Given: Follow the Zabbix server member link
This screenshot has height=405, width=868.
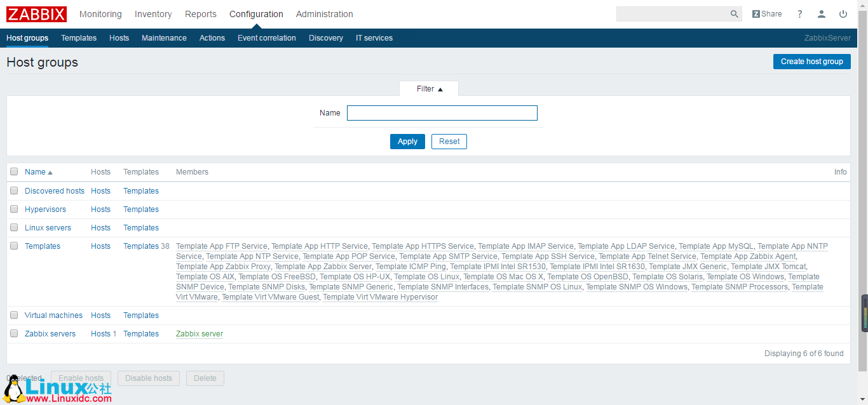Looking at the screenshot, I should (x=199, y=333).
